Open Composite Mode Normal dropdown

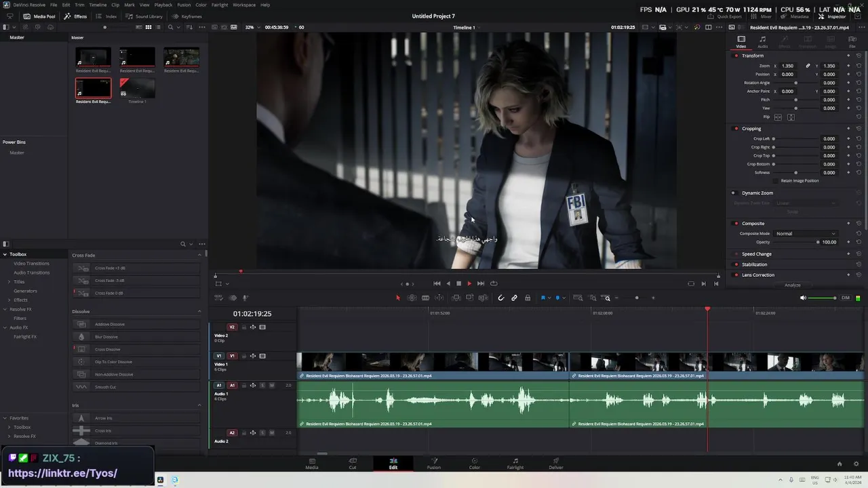click(805, 233)
